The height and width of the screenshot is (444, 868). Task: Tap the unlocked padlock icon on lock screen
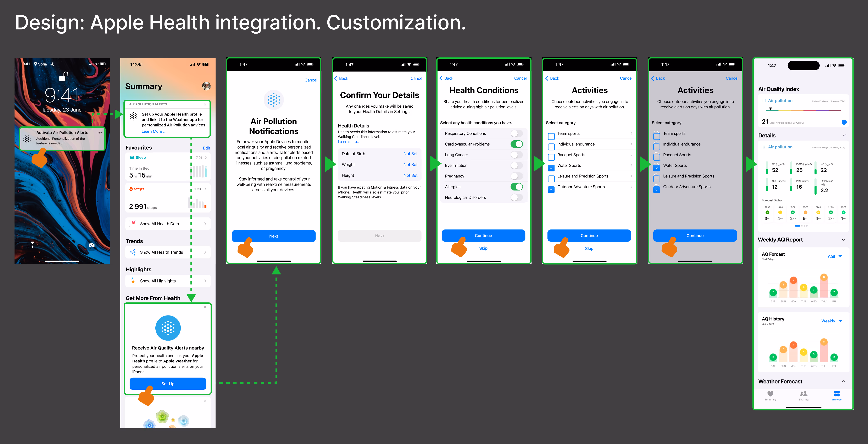[x=63, y=76]
